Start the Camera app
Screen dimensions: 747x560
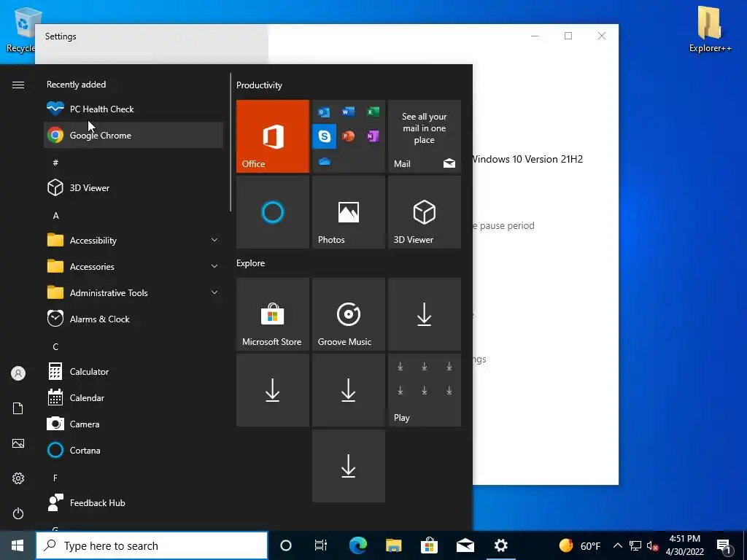[x=133, y=424]
